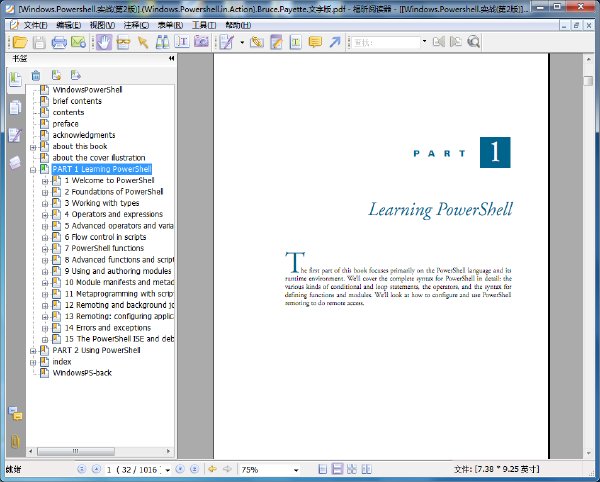Go to the previous page button
Image resolution: width=600 pixels, height=482 pixels.
[96, 469]
